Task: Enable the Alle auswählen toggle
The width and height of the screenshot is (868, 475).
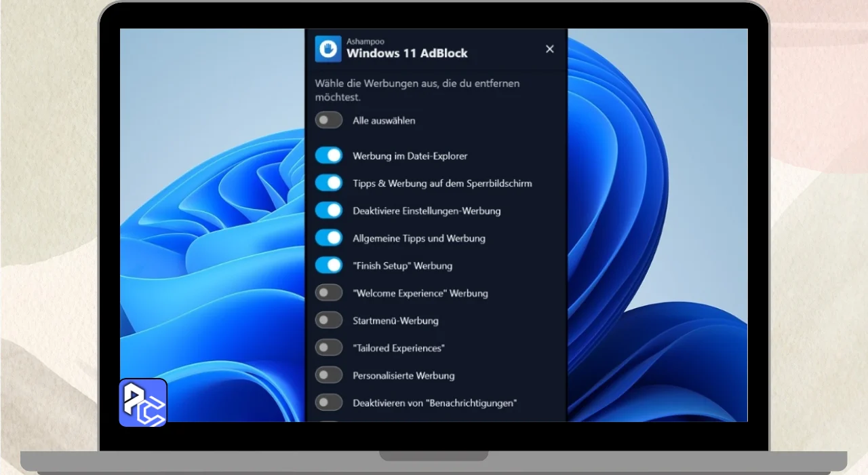Action: pos(329,120)
